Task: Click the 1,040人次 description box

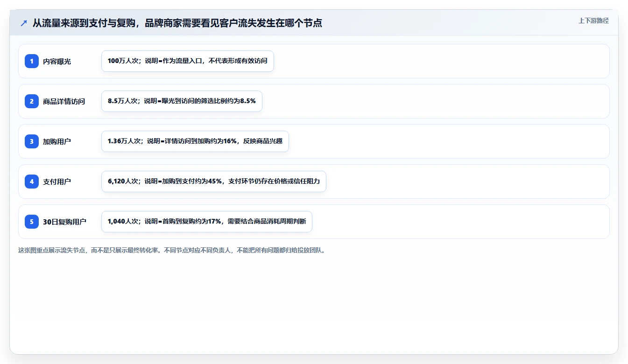Action: 207,222
